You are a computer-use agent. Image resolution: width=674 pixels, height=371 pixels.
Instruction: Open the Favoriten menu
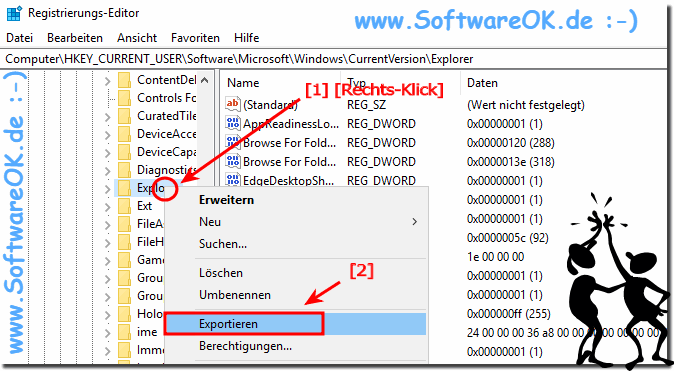[x=195, y=38]
